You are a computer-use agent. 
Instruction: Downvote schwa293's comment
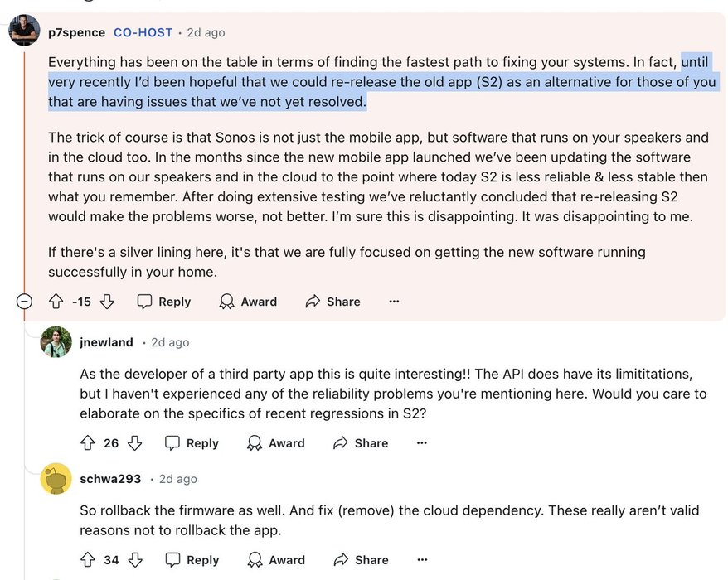click(x=134, y=560)
